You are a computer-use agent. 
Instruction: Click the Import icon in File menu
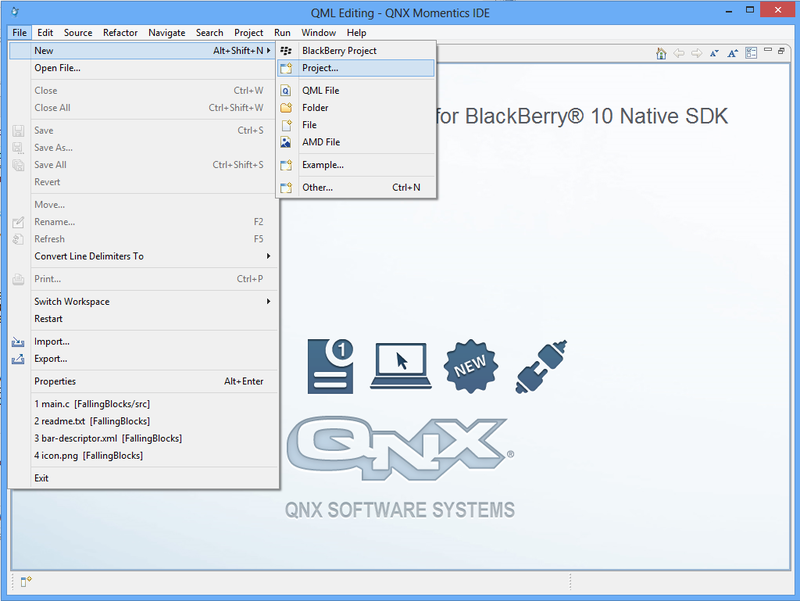(x=18, y=342)
